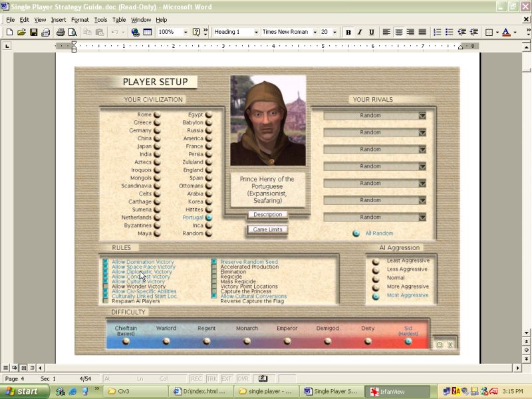Center-align the text
This screenshot has height=399, width=532.
click(x=399, y=32)
